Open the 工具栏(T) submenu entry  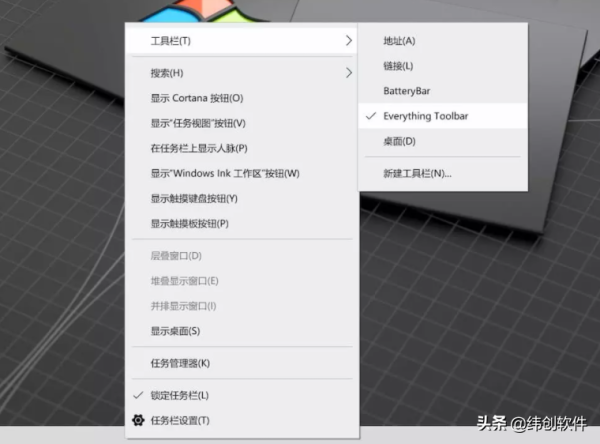pyautogui.click(x=242, y=41)
